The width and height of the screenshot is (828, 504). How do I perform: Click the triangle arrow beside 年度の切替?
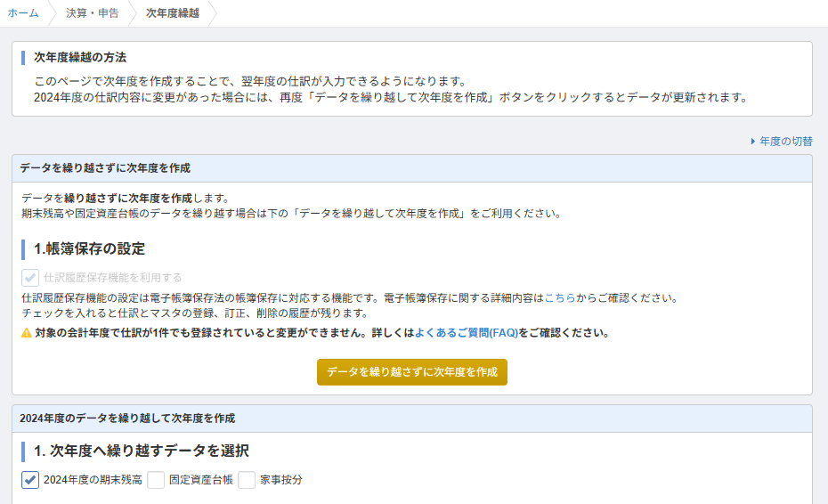(x=753, y=142)
